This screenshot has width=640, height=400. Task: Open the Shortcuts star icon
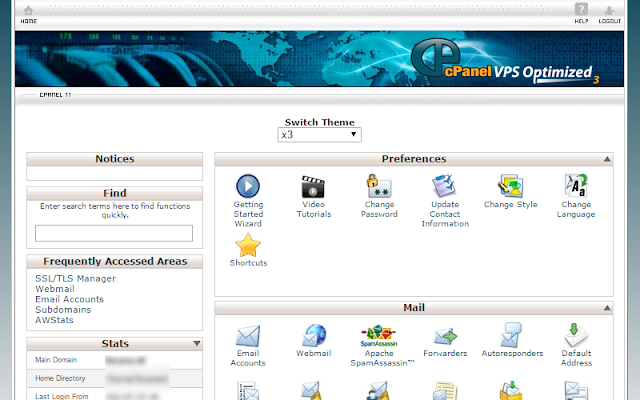point(248,245)
